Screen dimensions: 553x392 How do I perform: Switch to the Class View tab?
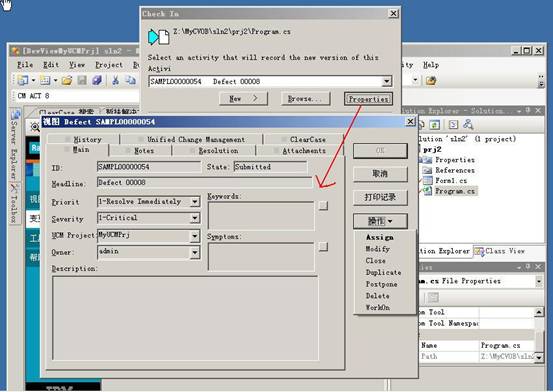pos(501,251)
